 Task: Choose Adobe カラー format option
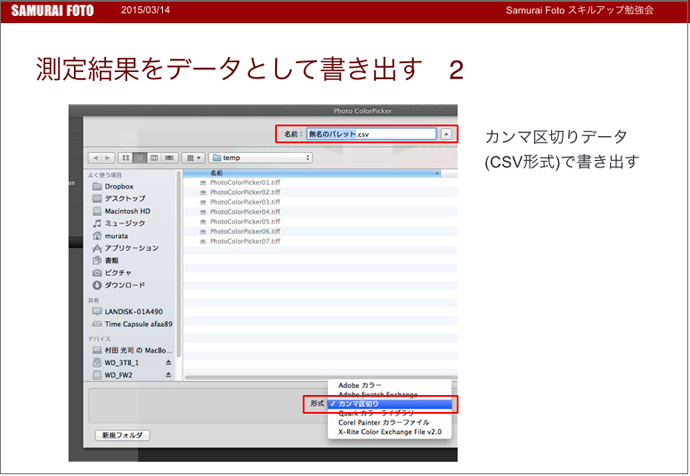pos(389,385)
